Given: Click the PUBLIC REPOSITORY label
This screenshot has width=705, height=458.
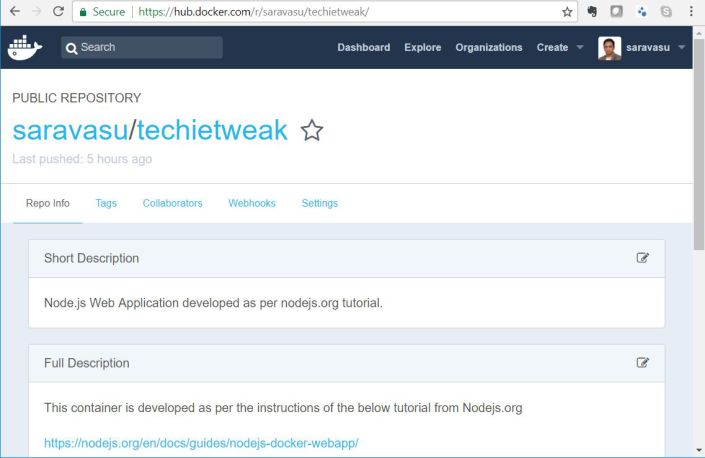Looking at the screenshot, I should 76,98.
